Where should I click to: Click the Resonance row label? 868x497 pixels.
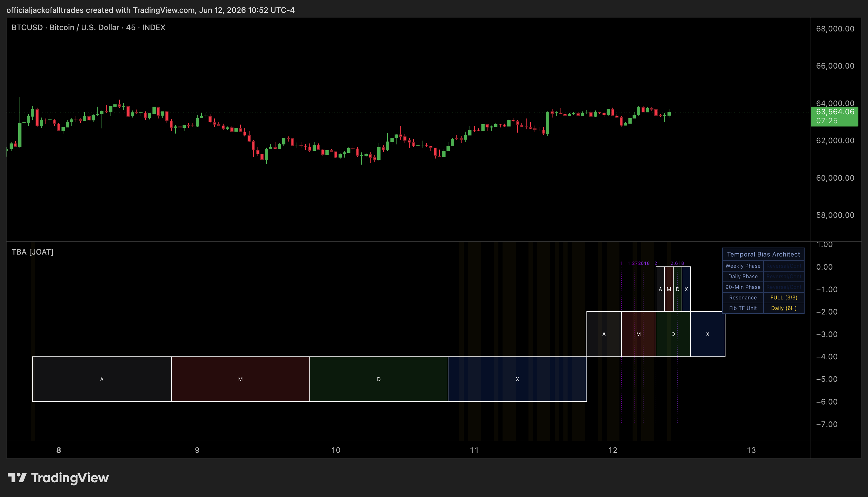point(743,297)
